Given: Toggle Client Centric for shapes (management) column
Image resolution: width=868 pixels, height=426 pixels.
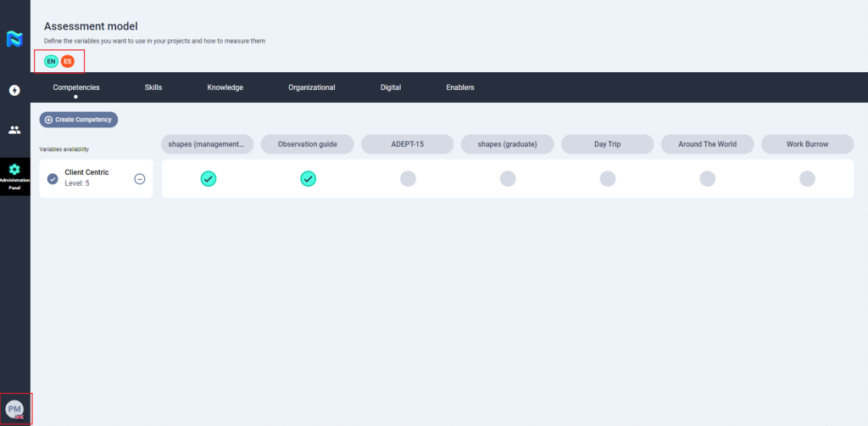Looking at the screenshot, I should [209, 178].
